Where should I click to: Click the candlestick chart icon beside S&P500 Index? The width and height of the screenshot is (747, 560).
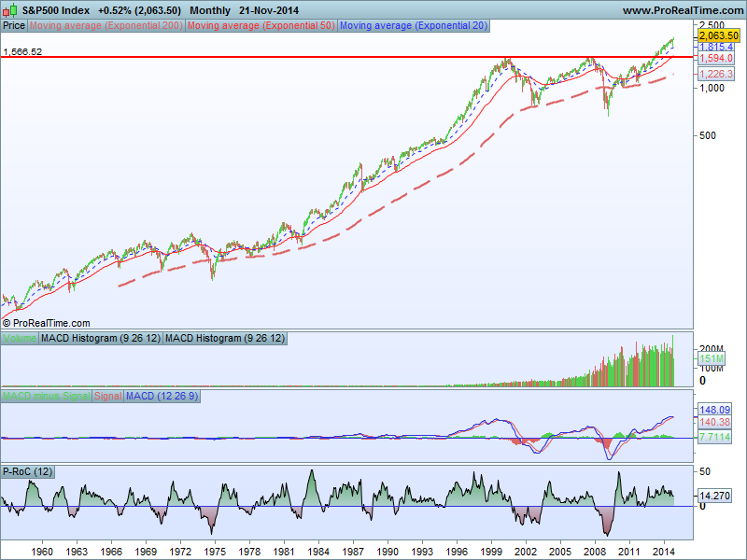point(9,10)
